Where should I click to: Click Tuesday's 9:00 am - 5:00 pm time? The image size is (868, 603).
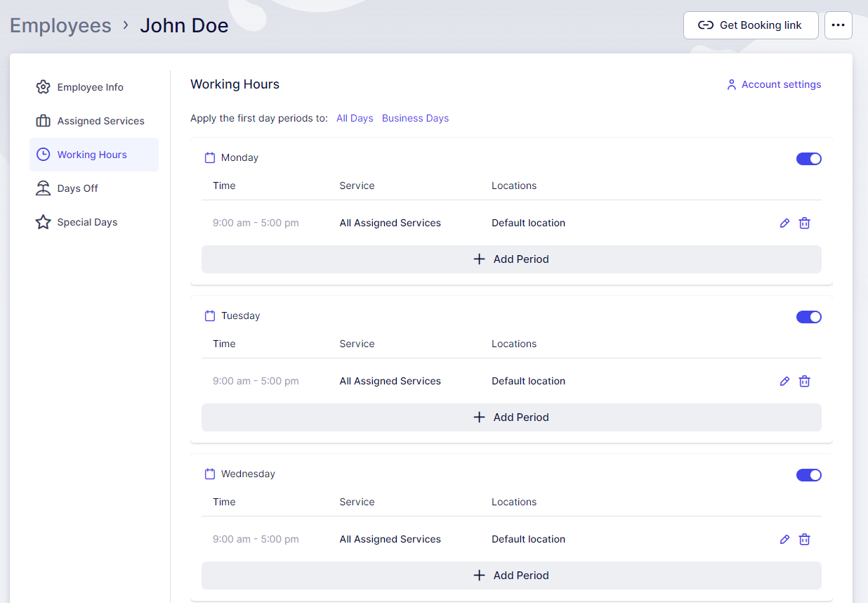point(256,381)
